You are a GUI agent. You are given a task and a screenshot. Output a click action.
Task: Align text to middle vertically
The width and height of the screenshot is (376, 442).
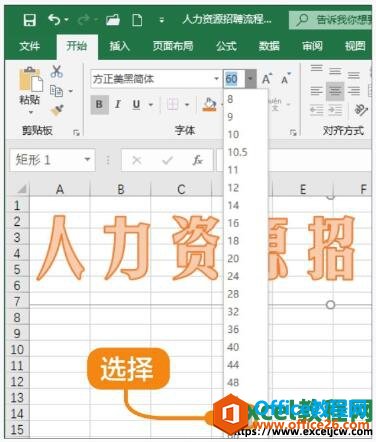pyautogui.click(x=335, y=71)
